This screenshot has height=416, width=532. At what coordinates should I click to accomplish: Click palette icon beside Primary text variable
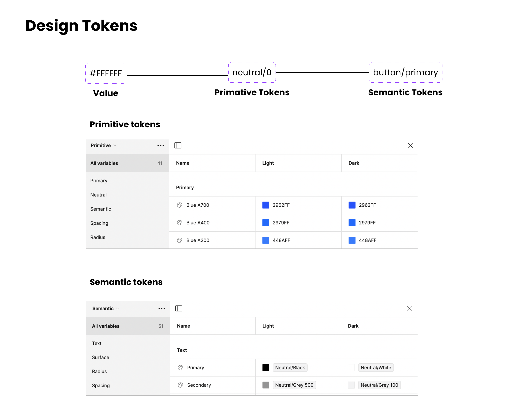(x=180, y=368)
